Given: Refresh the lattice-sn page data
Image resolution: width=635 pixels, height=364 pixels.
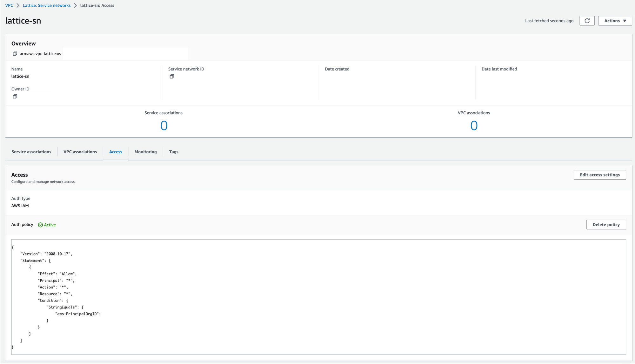Looking at the screenshot, I should point(587,21).
